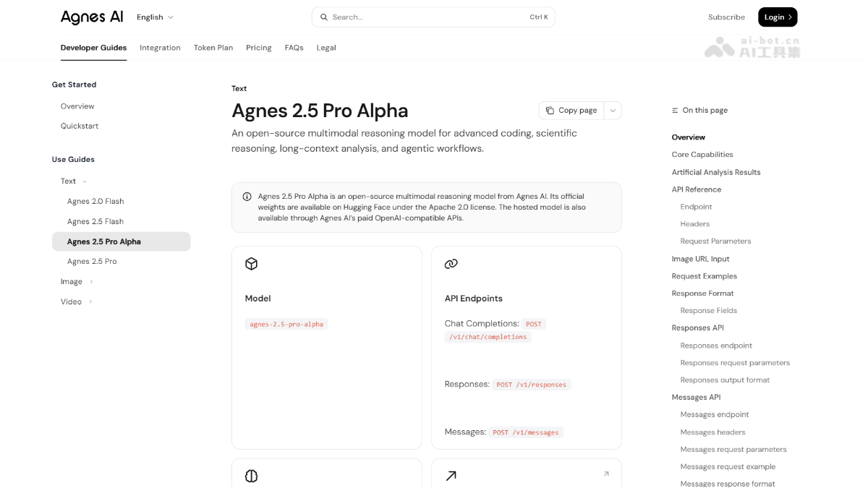Click the /v1/chat/completions code tag
This screenshot has height=488, width=868.
coord(488,337)
